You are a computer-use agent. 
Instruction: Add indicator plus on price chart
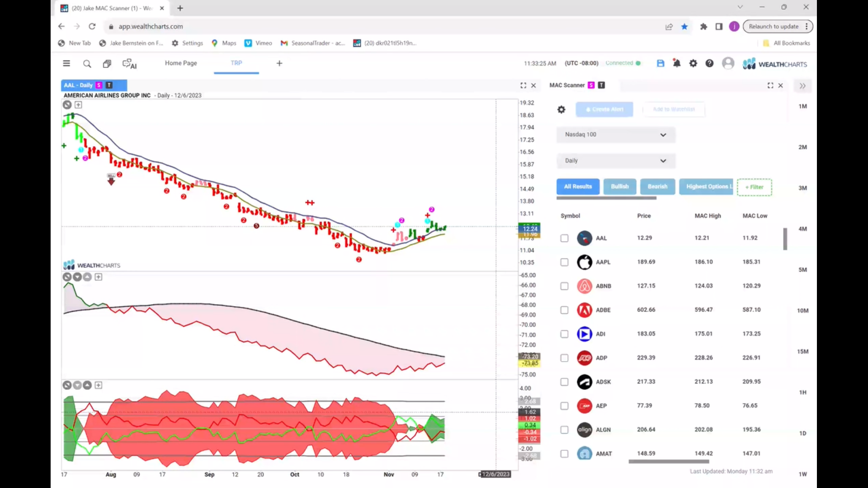pos(78,105)
